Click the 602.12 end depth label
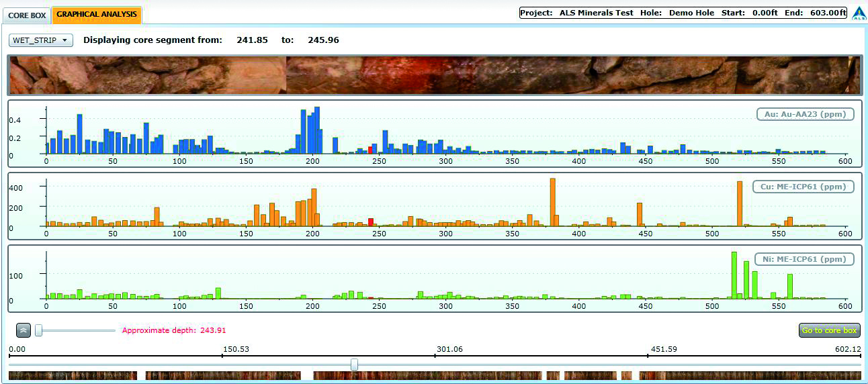868x384 pixels. pos(847,349)
